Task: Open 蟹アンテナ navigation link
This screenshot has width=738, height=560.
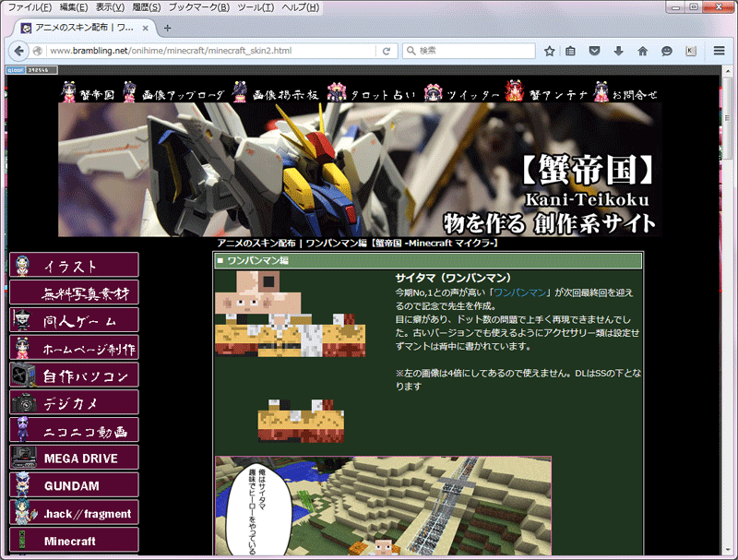Action: pos(547,92)
